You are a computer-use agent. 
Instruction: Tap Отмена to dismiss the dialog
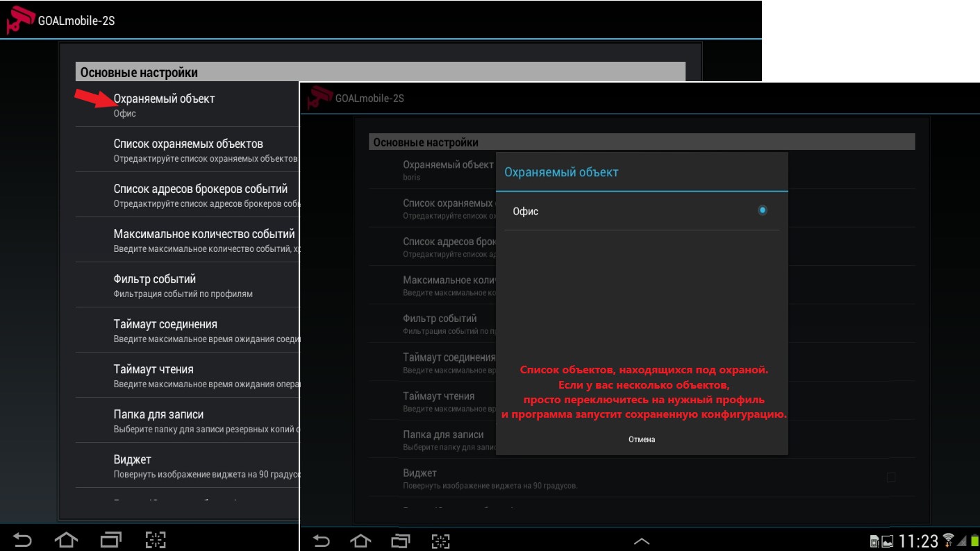tap(642, 439)
